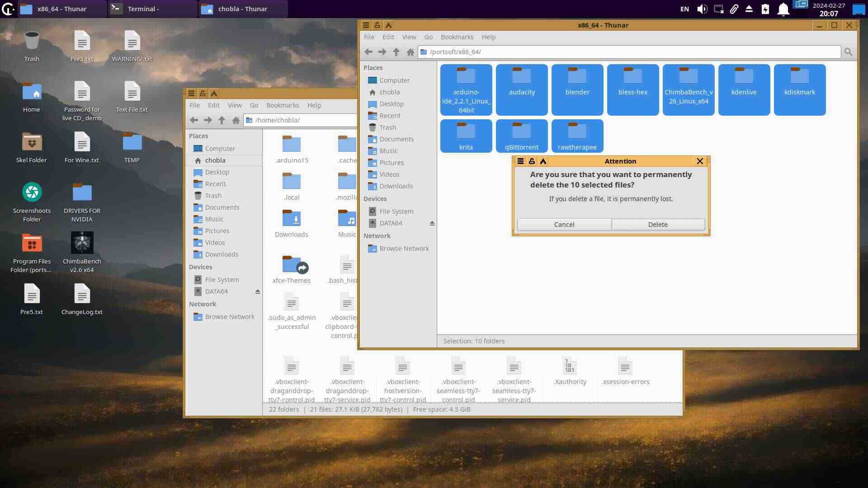Toggle the always-on-top pin in the x86_64 titlebar

(377, 25)
